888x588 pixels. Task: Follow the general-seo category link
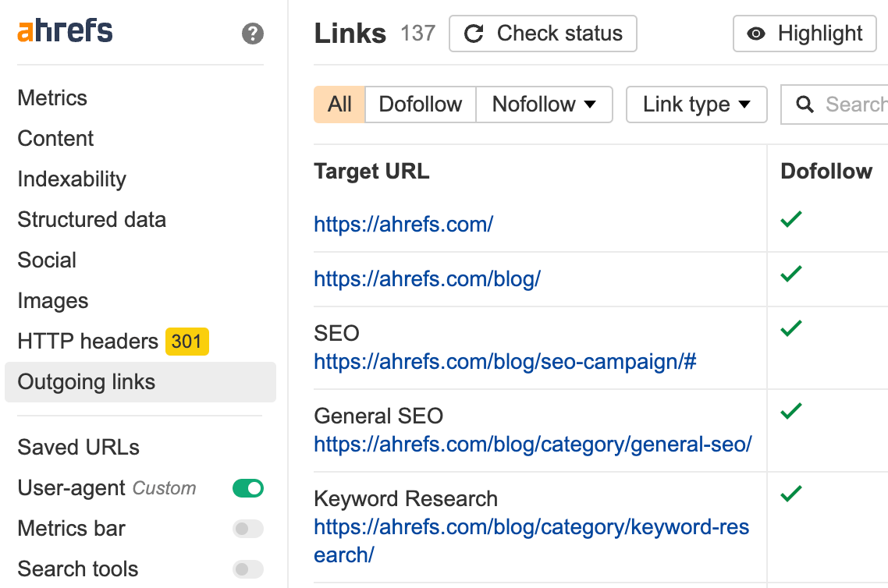532,445
